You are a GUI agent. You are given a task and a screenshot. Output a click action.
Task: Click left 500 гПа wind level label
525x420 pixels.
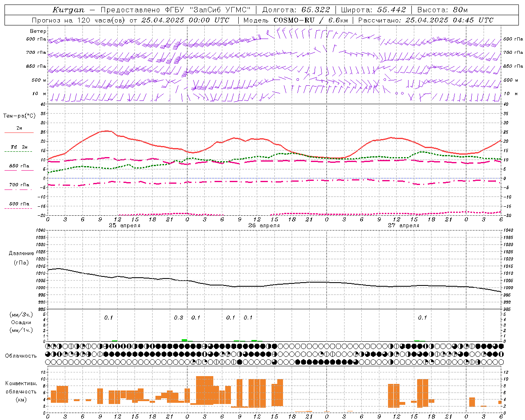pyautogui.click(x=36, y=39)
